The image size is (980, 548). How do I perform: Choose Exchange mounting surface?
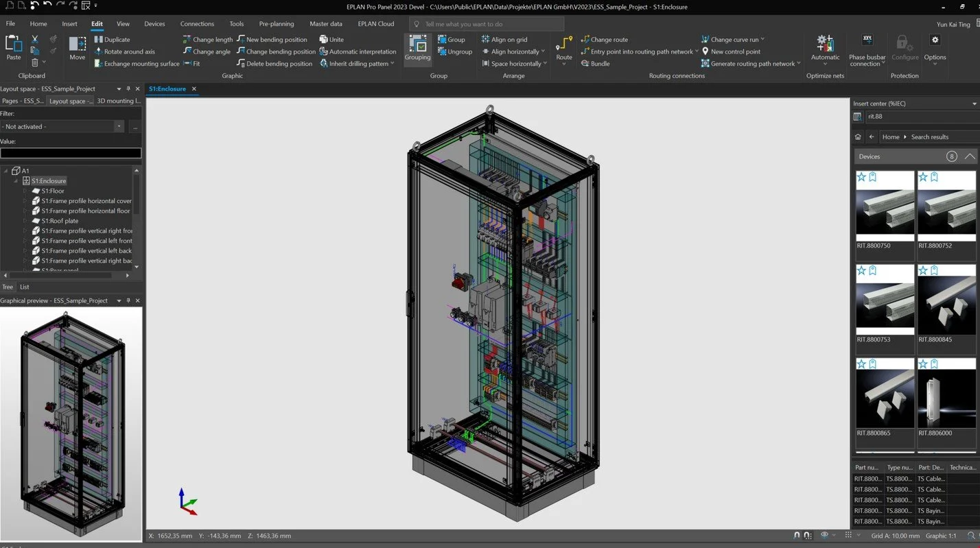click(137, 64)
